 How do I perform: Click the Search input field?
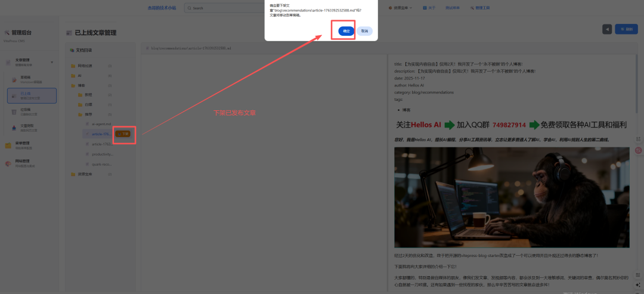(227, 8)
